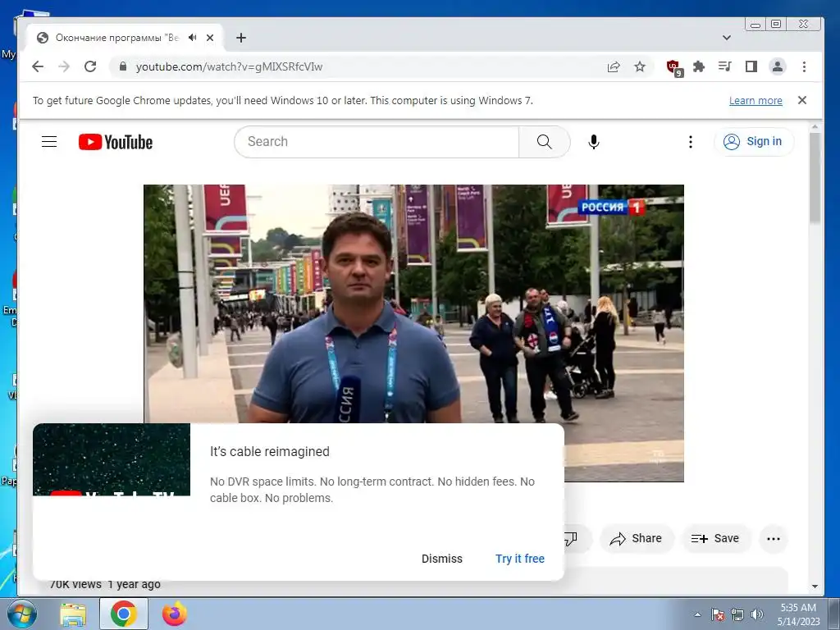This screenshot has height=630, width=840.
Task: Open network status tray icon
Action: coord(737,614)
